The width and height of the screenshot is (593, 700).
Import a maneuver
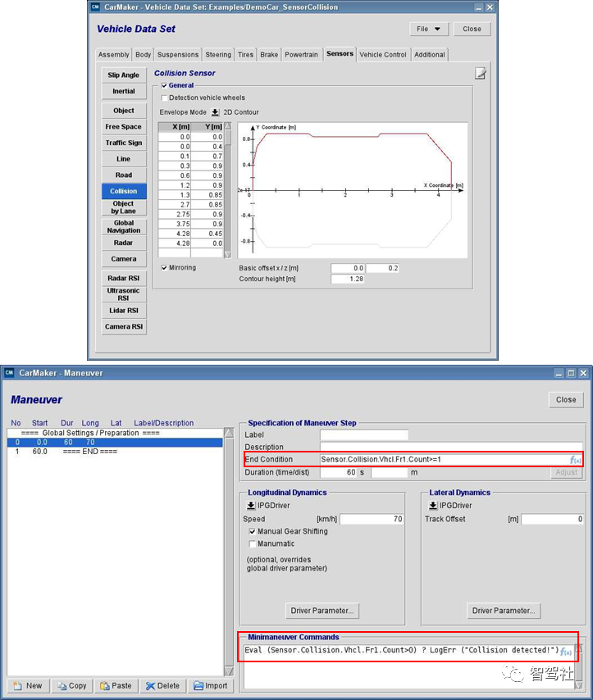[x=211, y=686]
